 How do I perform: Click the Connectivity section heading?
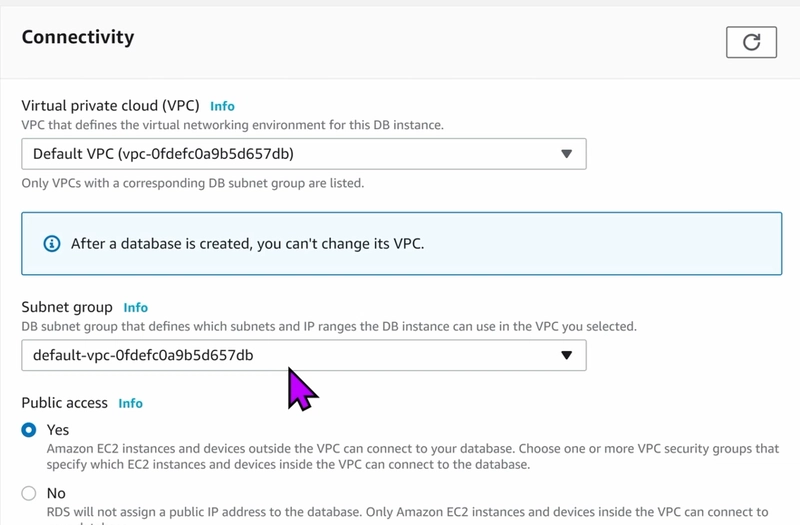[78, 37]
